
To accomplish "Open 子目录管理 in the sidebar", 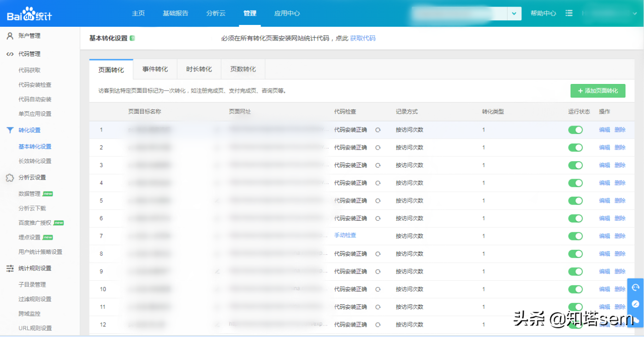I will click(x=32, y=285).
